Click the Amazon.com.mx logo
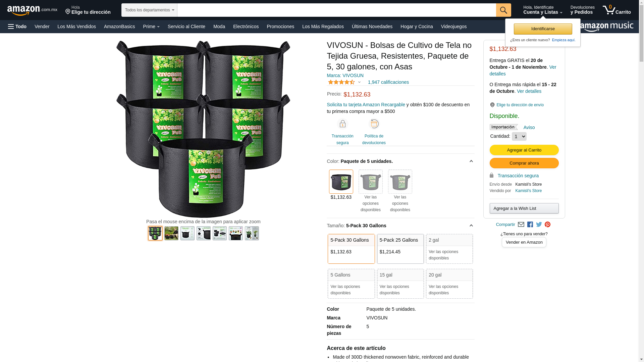This screenshot has height=362, width=644. click(x=32, y=10)
